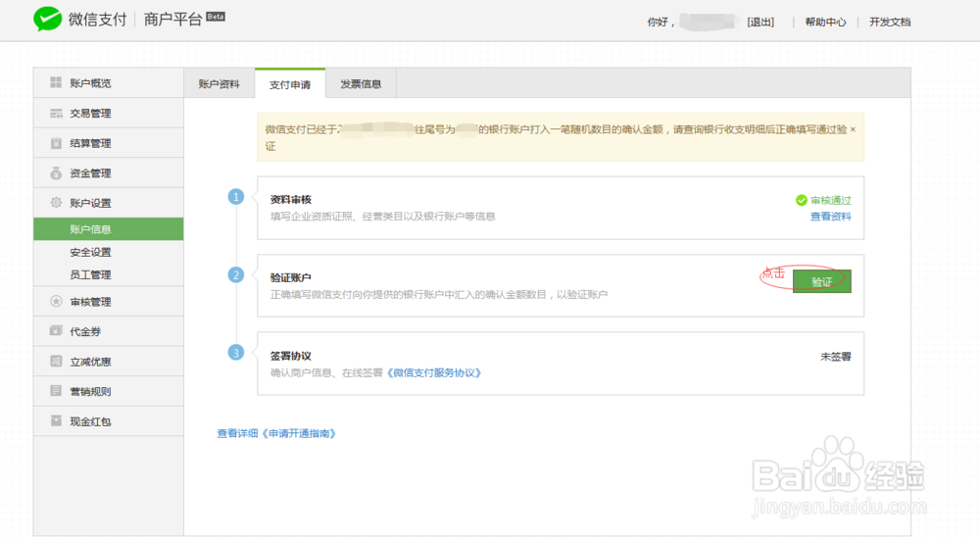Image resolution: width=980 pixels, height=540 pixels.
Task: Click the 营销规则 sidebar icon
Action: [56, 391]
